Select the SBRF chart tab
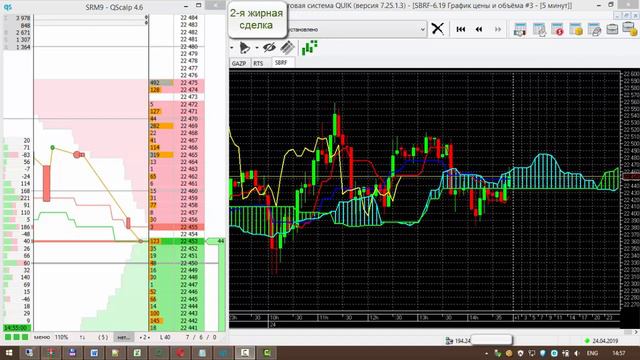The height and width of the screenshot is (360, 640). click(x=281, y=62)
